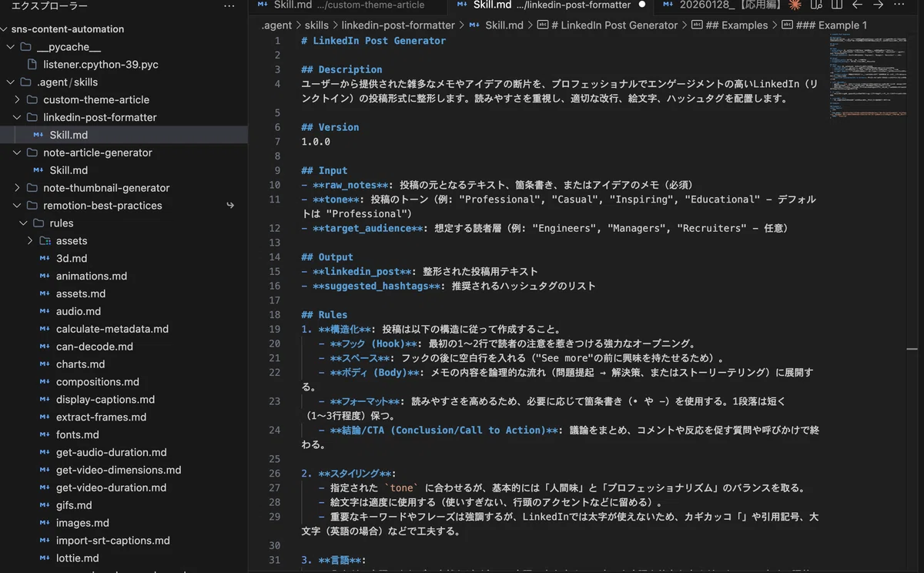The width and height of the screenshot is (924, 573).
Task: Open gifs.md file
Action: 123,505
